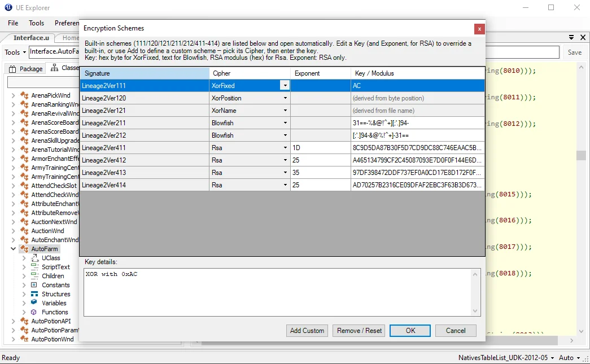Viewport: 590px width, 364px height.
Task: Switch to the Interface.u tab
Action: click(31, 38)
